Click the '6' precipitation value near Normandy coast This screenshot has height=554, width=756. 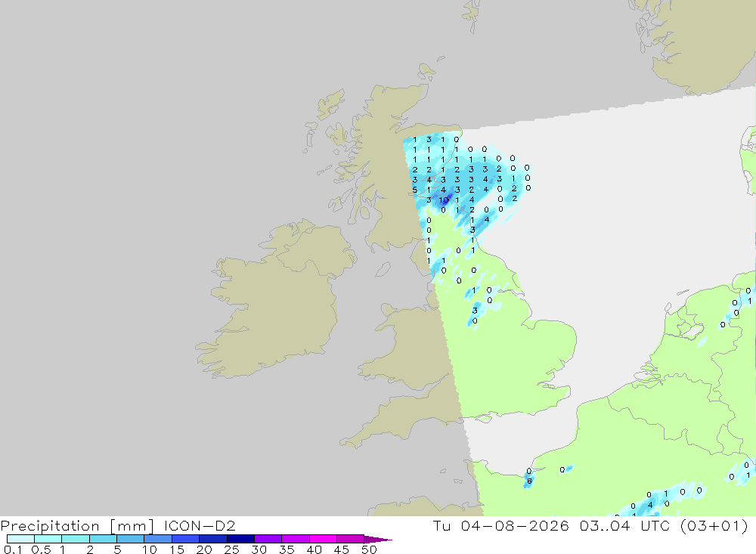pos(529,481)
